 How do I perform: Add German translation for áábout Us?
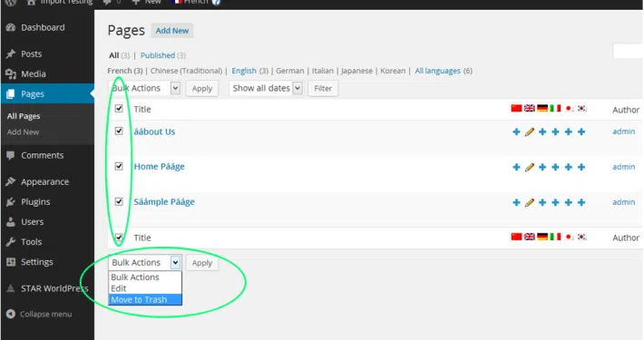[x=542, y=131]
